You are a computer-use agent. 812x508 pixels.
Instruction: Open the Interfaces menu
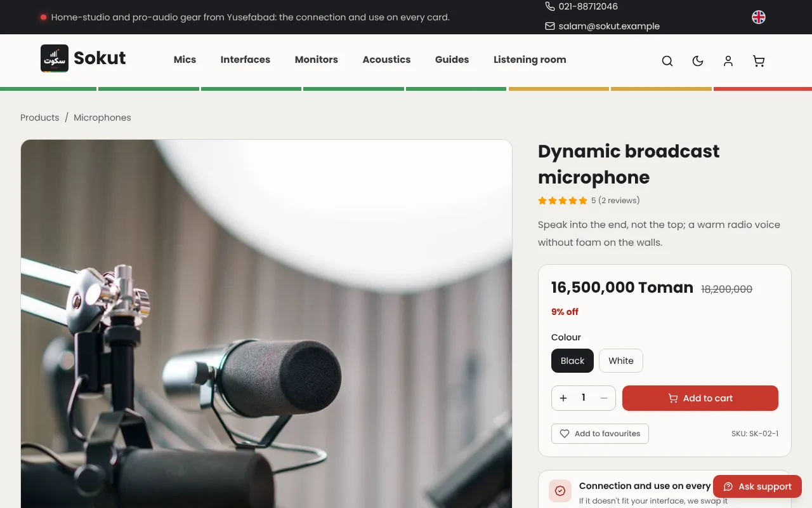point(246,60)
